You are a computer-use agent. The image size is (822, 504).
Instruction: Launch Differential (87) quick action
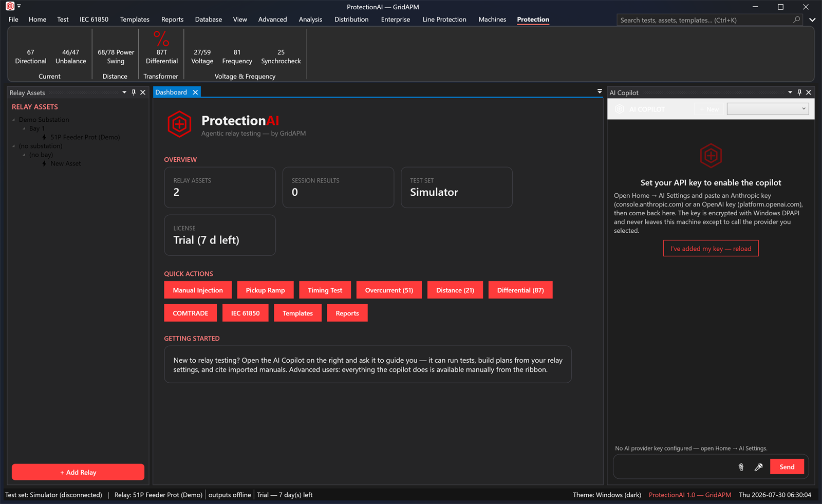520,290
